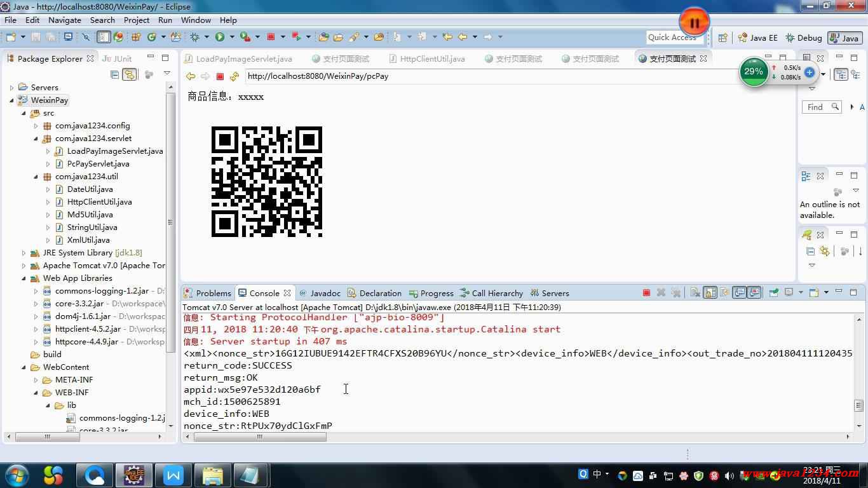Toggle Mark Occurrences highlighted toolbar button
This screenshot has width=868, height=488.
104,37
